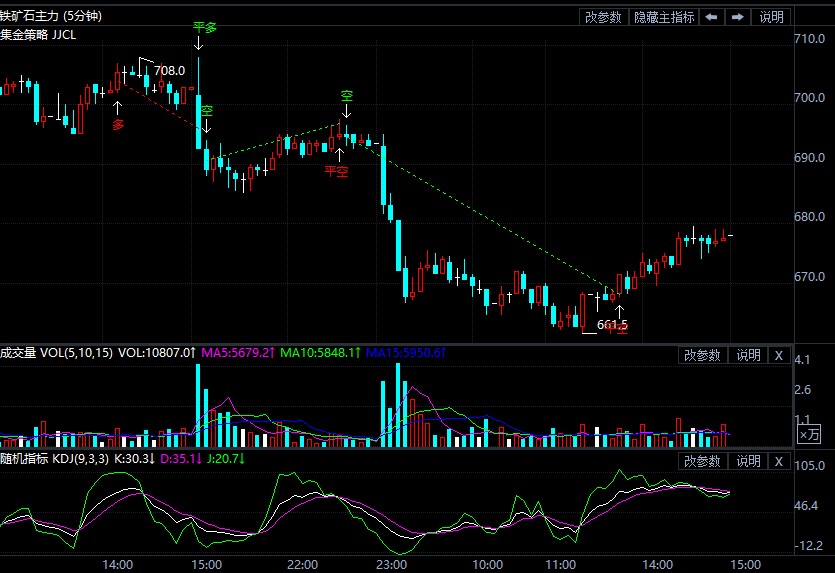Click the right arrow in main chart toolbar
This screenshot has height=573, width=835.
tap(737, 17)
